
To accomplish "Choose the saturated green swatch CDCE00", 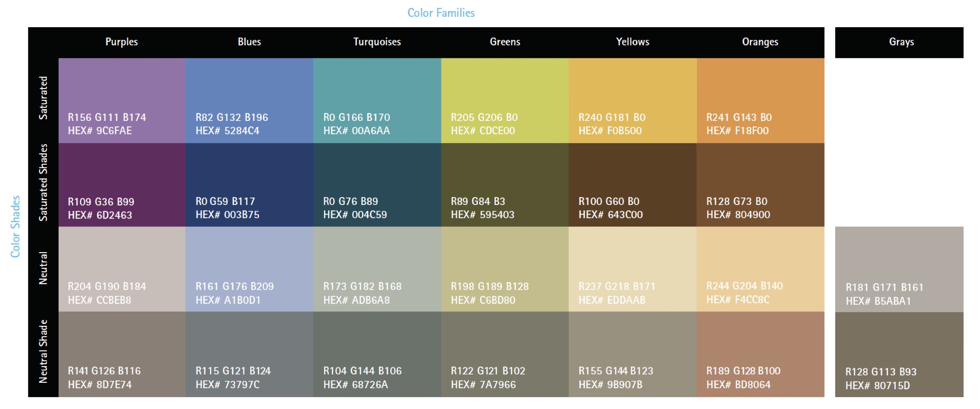I will (504, 100).
